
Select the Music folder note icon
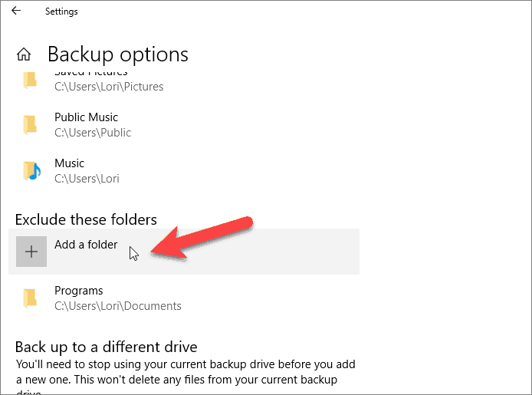click(x=32, y=171)
